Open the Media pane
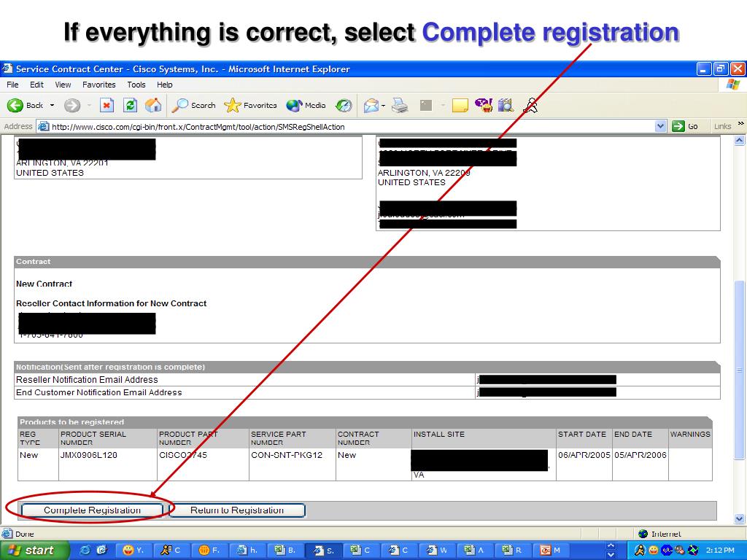 pyautogui.click(x=306, y=105)
